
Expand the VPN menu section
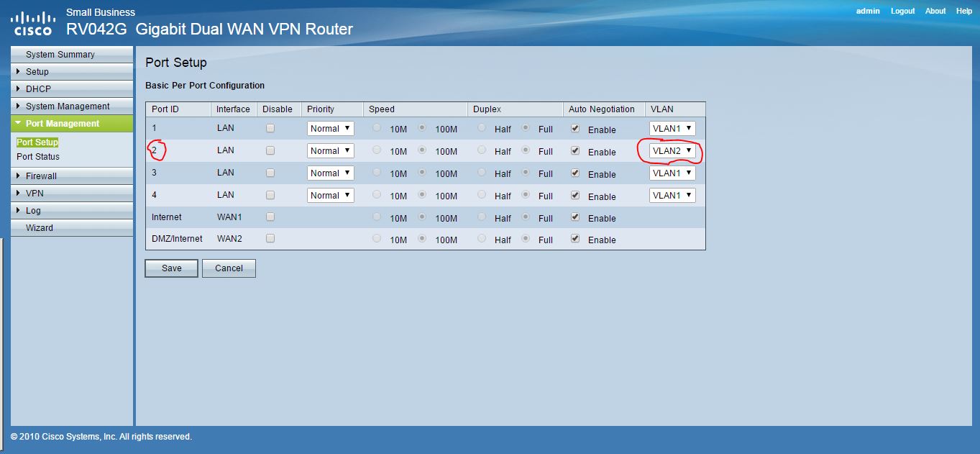click(x=72, y=193)
